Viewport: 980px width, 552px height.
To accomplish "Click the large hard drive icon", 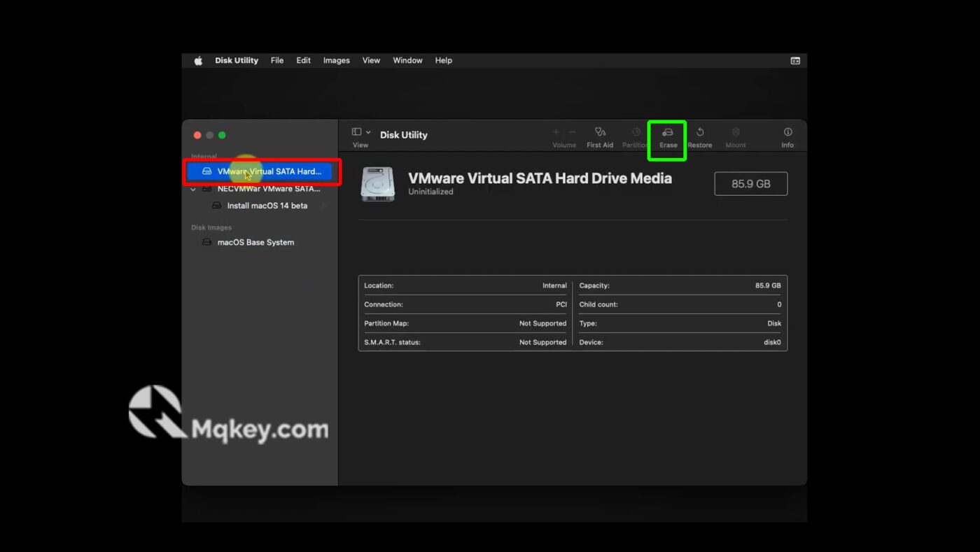I will click(x=377, y=184).
